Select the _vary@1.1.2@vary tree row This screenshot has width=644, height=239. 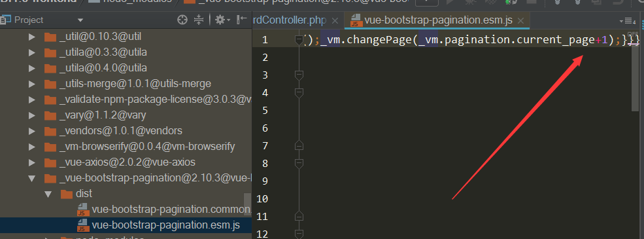[x=126, y=115]
